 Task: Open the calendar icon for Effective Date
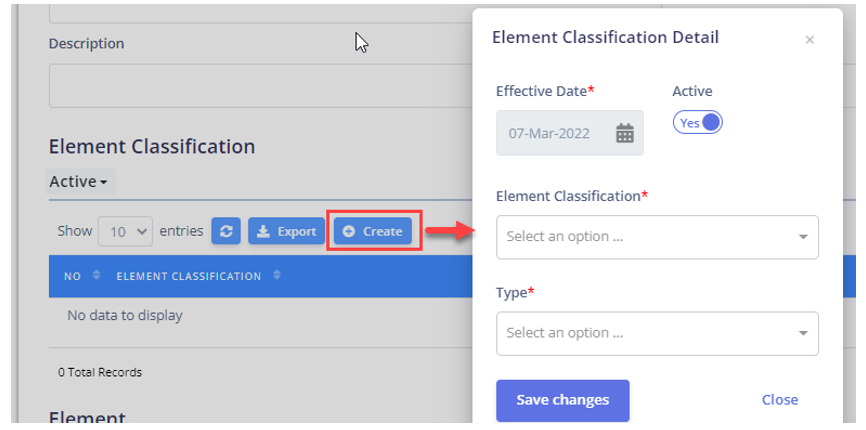(x=625, y=133)
